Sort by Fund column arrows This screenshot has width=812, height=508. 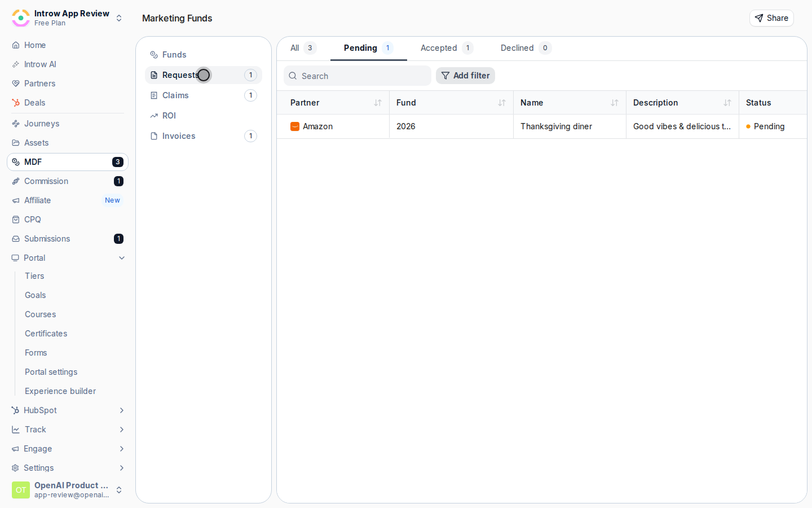[502, 103]
